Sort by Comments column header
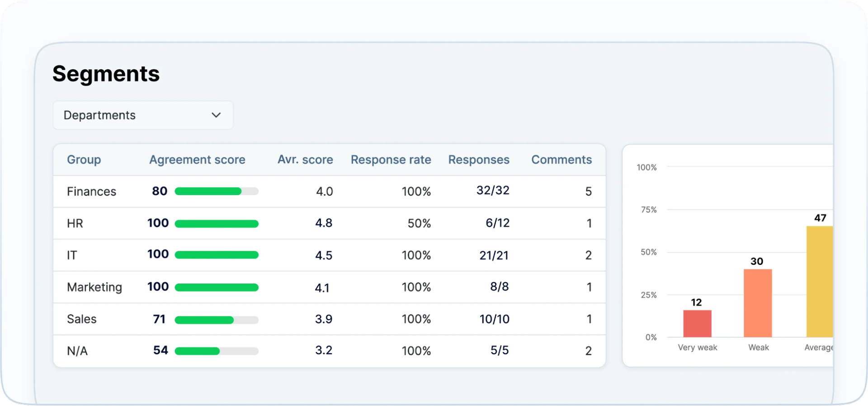 point(561,160)
